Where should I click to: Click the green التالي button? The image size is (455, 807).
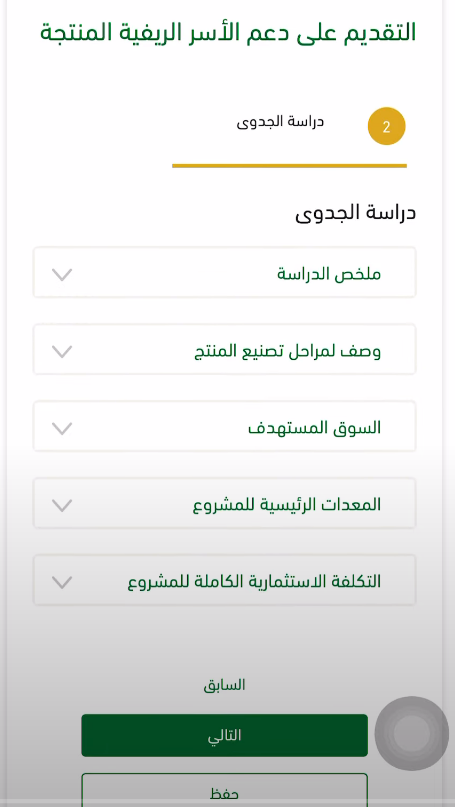224,735
